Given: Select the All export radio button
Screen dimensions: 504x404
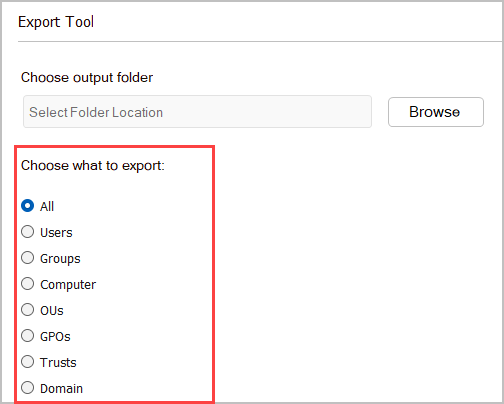Looking at the screenshot, I should click(28, 206).
